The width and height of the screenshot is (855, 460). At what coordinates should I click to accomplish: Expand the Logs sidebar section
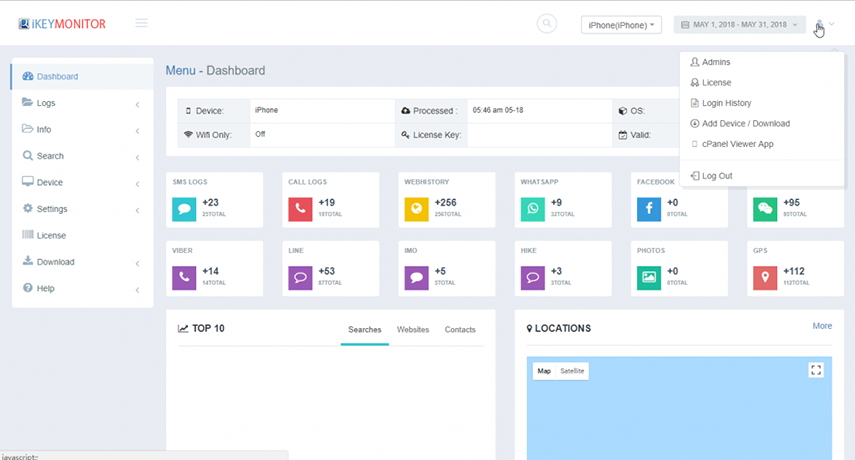coord(82,103)
